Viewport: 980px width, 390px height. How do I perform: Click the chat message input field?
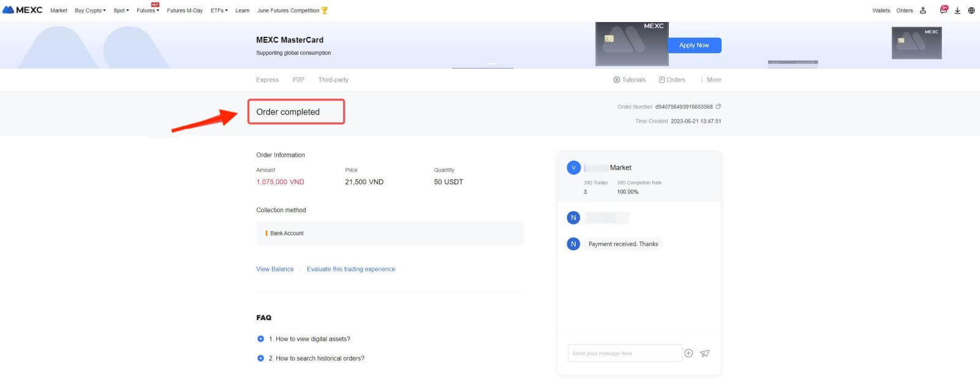pos(624,353)
